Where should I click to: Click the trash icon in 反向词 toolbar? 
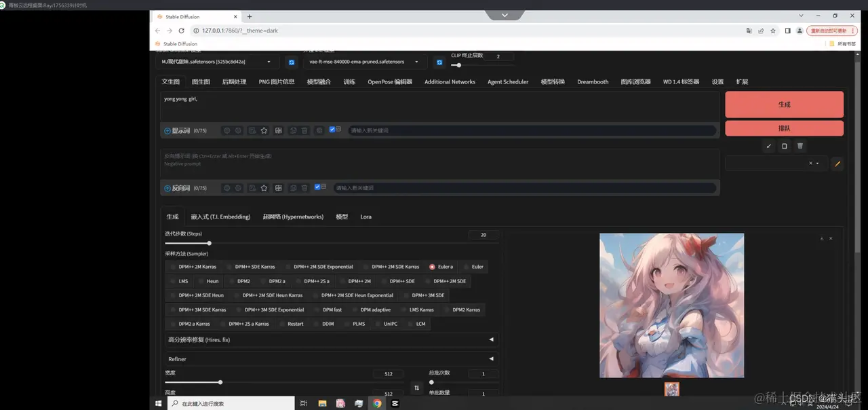click(x=304, y=188)
